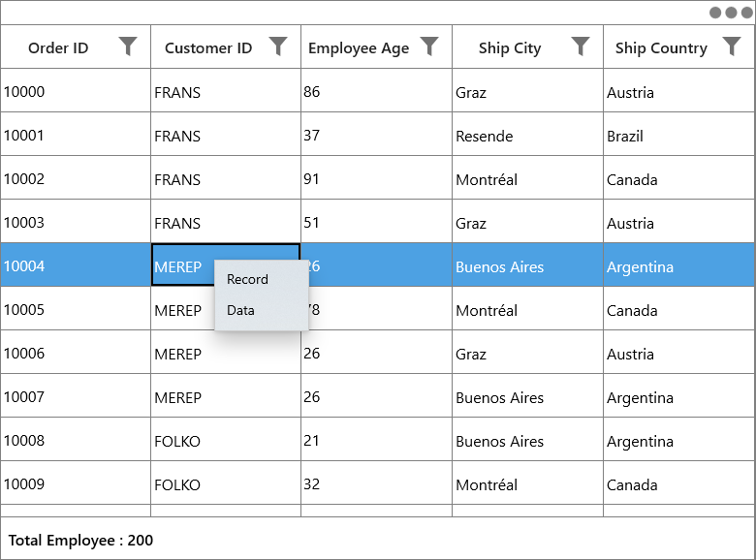This screenshot has height=560, width=756.
Task: Open the three-dot window menu
Action: pyautogui.click(x=731, y=13)
